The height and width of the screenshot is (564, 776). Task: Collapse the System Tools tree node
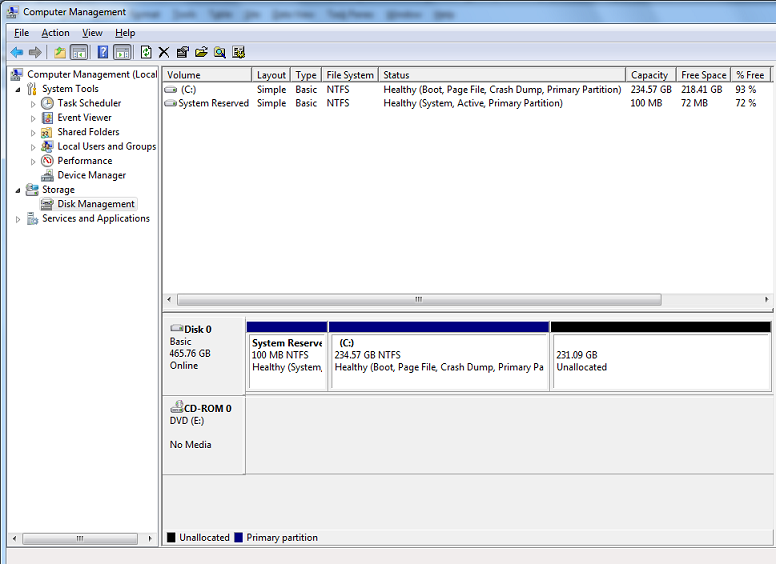pyautogui.click(x=18, y=89)
